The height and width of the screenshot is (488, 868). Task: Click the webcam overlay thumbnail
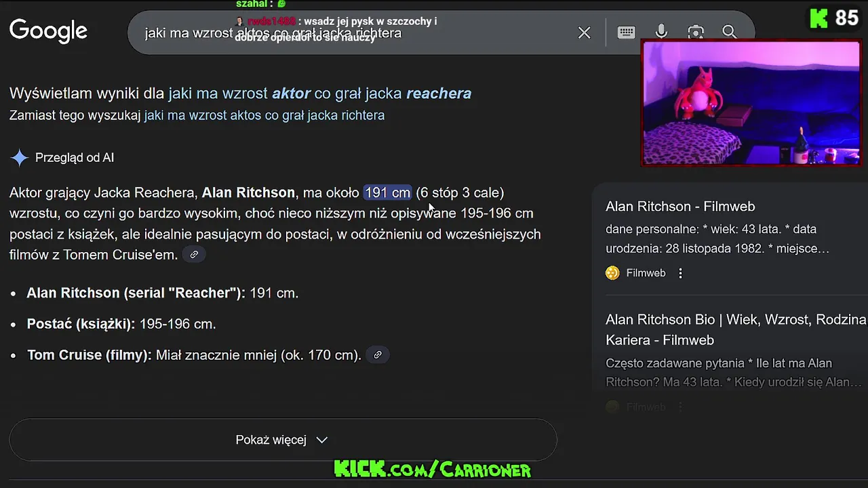click(751, 102)
